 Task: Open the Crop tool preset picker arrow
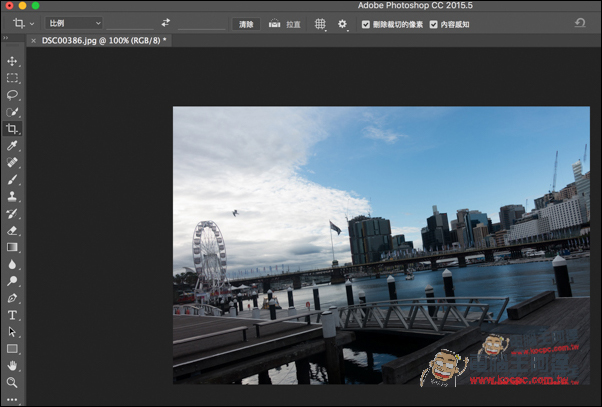point(32,24)
